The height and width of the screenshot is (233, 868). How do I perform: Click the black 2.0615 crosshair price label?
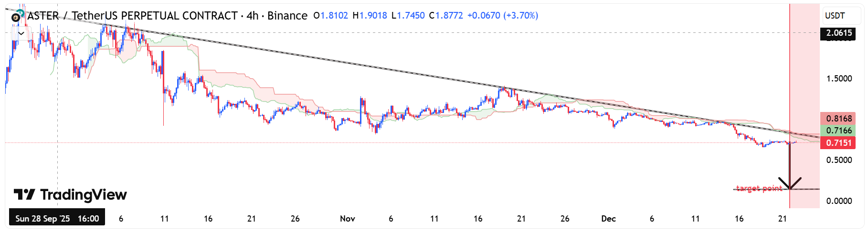(838, 33)
